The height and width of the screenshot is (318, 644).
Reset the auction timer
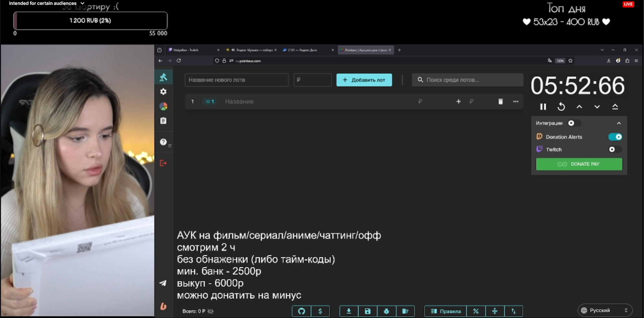[x=561, y=107]
